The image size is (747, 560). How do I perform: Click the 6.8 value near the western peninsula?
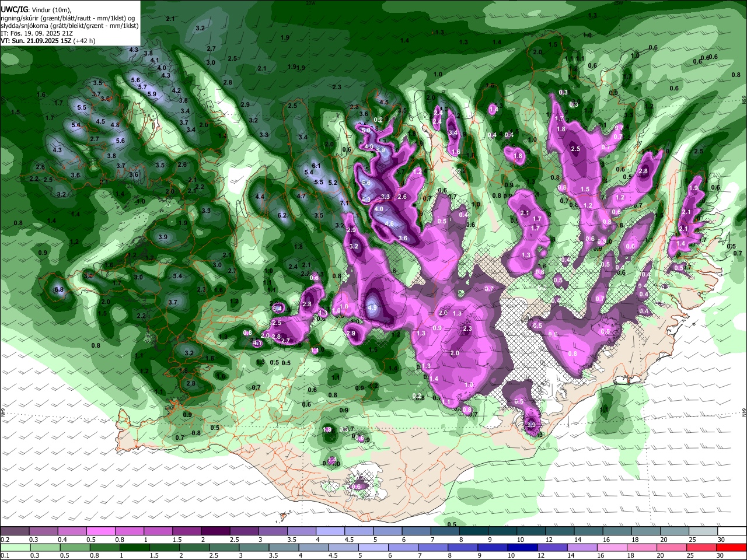[59, 290]
